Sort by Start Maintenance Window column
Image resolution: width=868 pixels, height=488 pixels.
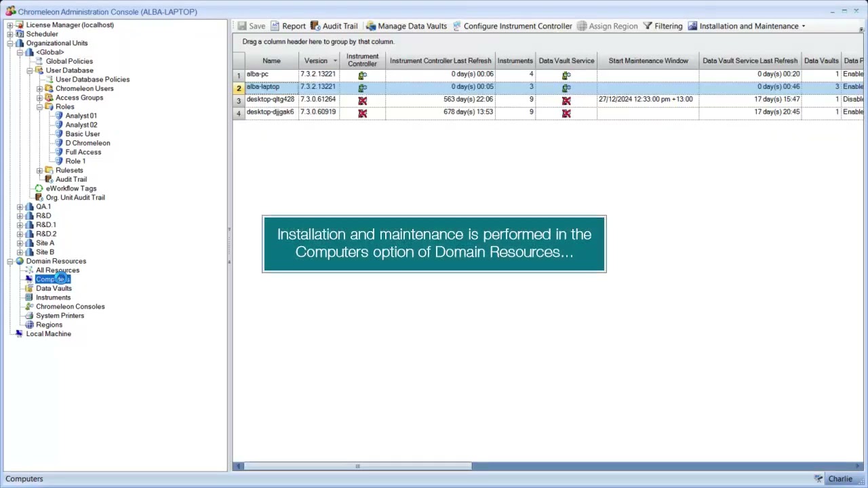648,61
